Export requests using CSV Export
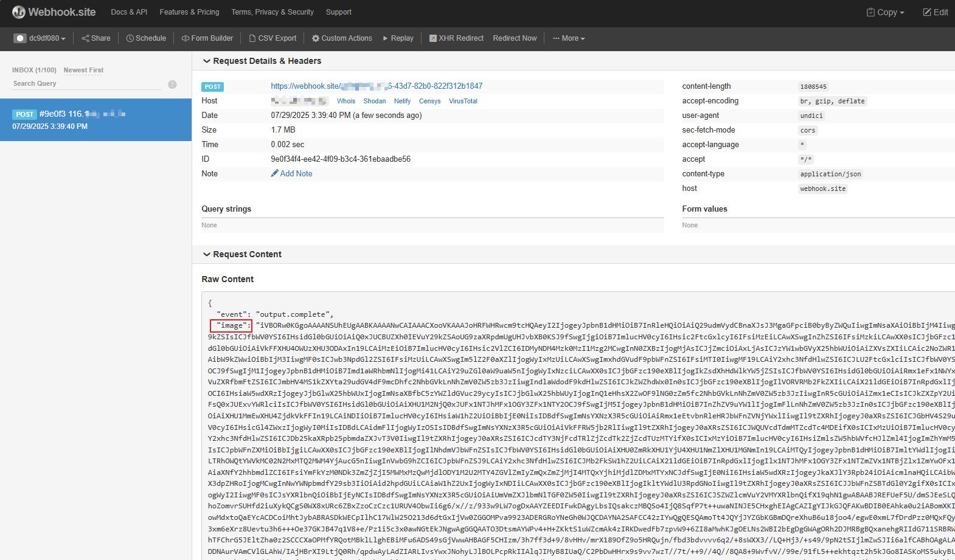 [x=273, y=38]
